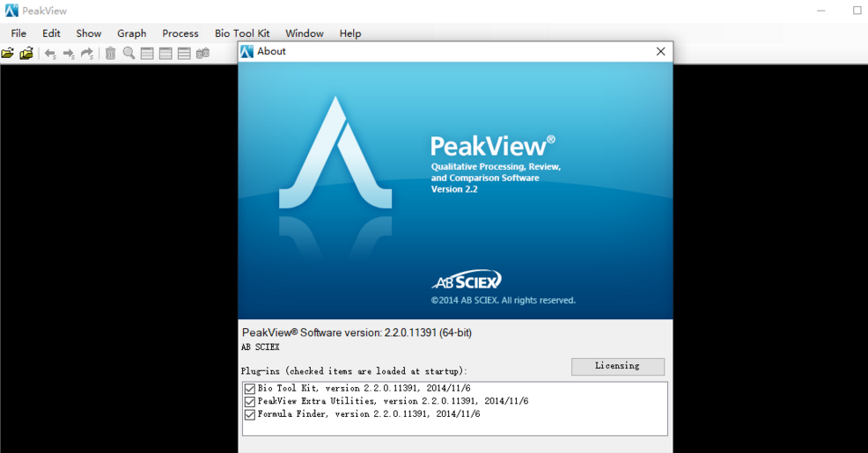Click the forward straight arrow with S subscript
The image size is (868, 453).
69,54
